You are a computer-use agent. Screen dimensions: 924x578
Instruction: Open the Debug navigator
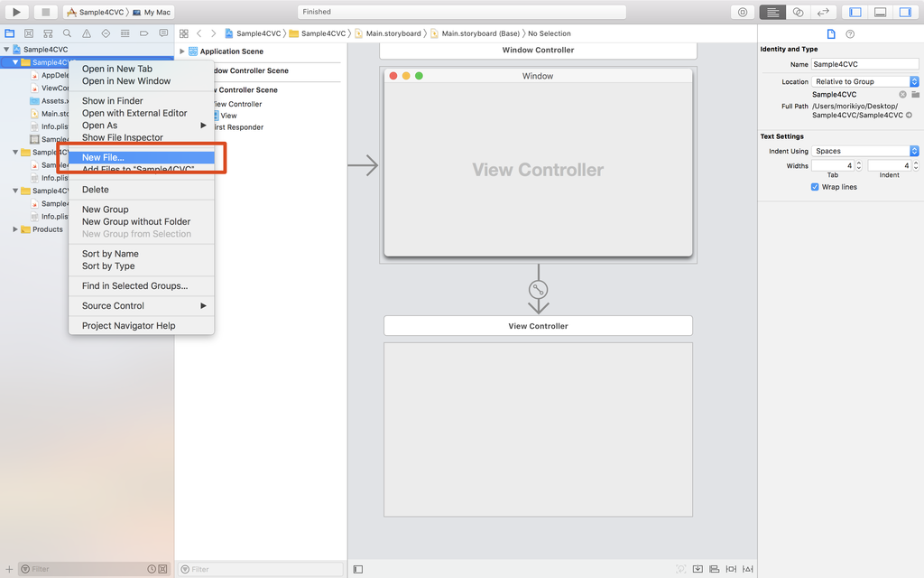point(125,33)
